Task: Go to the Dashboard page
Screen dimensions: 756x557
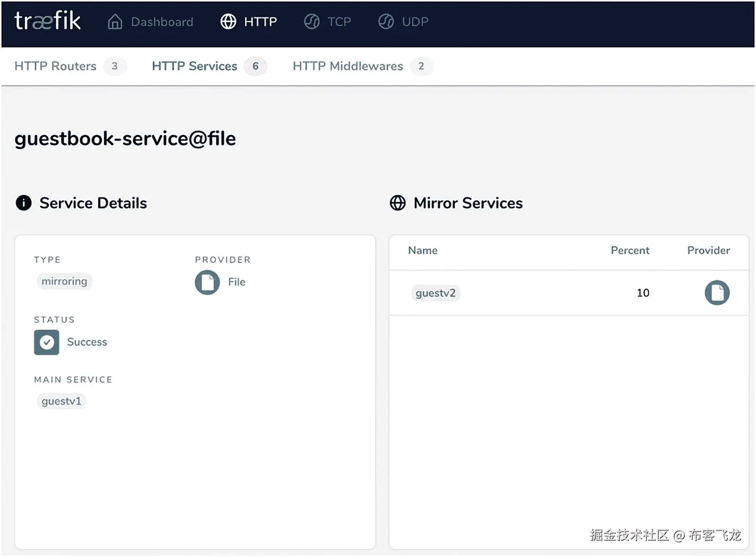Action: coord(162,22)
